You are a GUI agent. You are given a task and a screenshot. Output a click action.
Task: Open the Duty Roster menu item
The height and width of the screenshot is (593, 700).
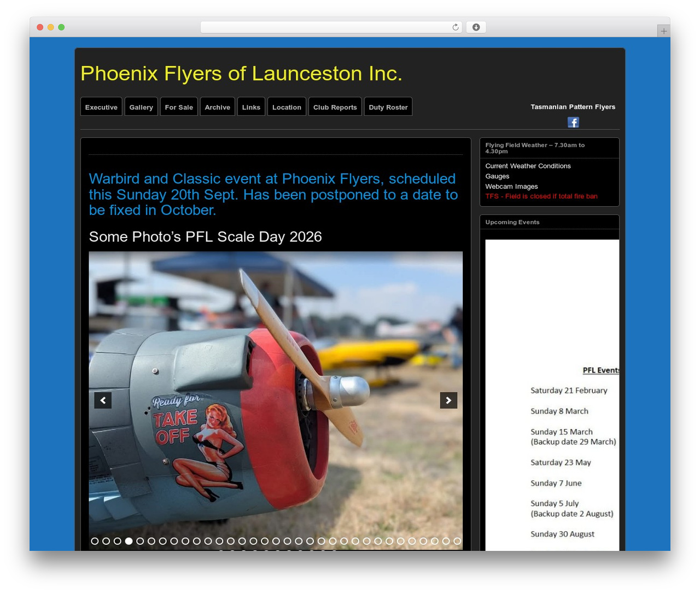click(388, 107)
